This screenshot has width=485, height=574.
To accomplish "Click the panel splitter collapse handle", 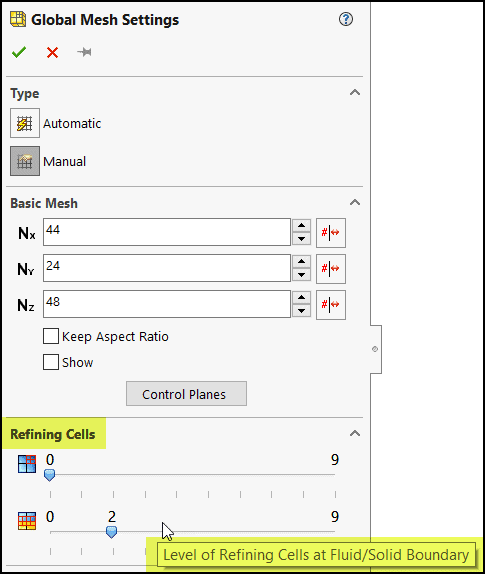I will coord(375,349).
